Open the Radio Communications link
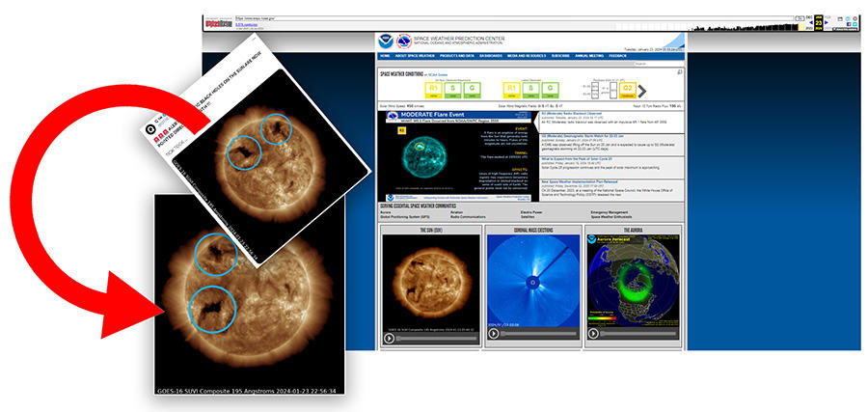Viewport: 868px width, 412px height. click(468, 217)
